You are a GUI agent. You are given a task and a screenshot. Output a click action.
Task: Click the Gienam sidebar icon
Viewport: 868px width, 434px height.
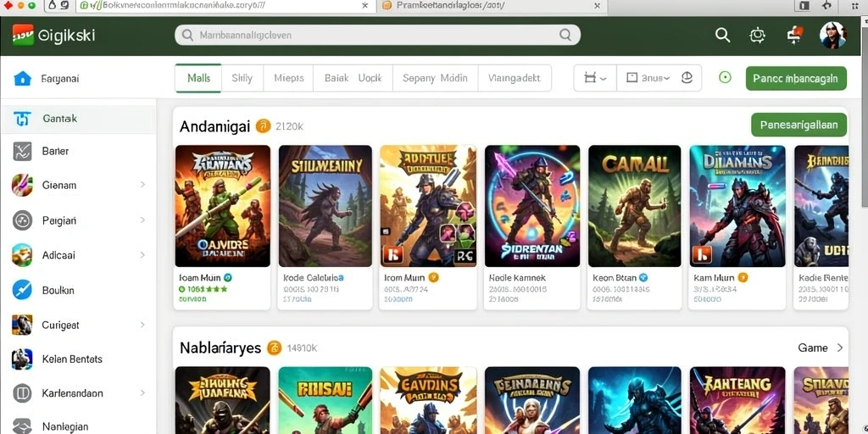click(x=22, y=186)
